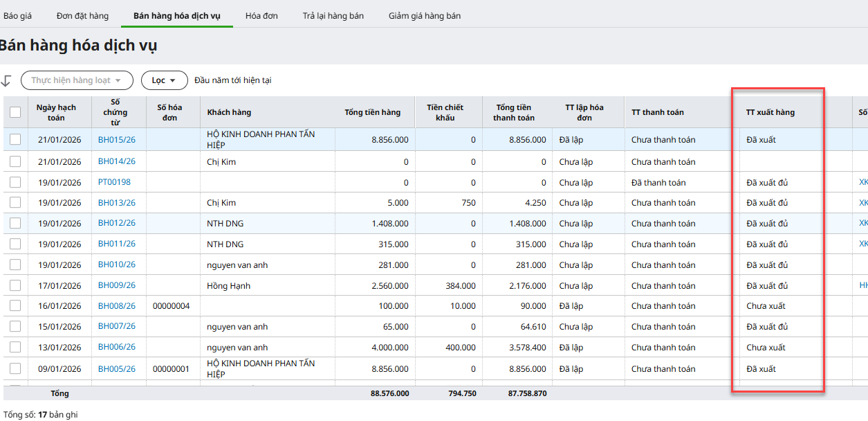Go to the Hóa đơn tab
Screen dimensions: 868x421
tap(261, 15)
